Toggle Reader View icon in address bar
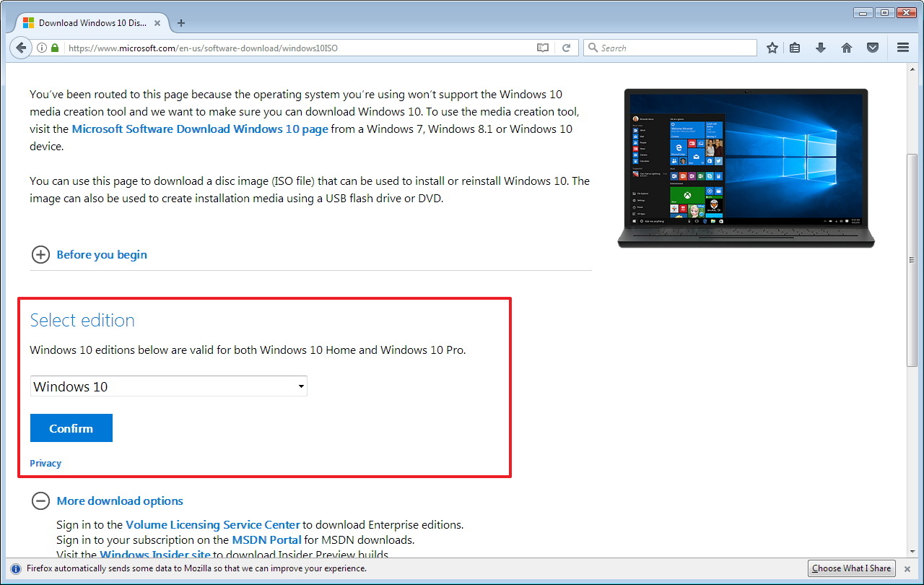This screenshot has height=585, width=924. [x=543, y=48]
